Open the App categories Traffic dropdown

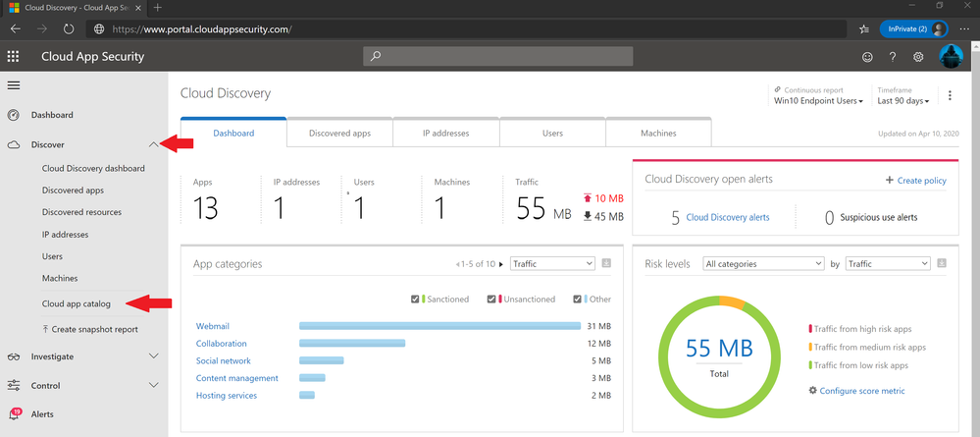coord(552,263)
